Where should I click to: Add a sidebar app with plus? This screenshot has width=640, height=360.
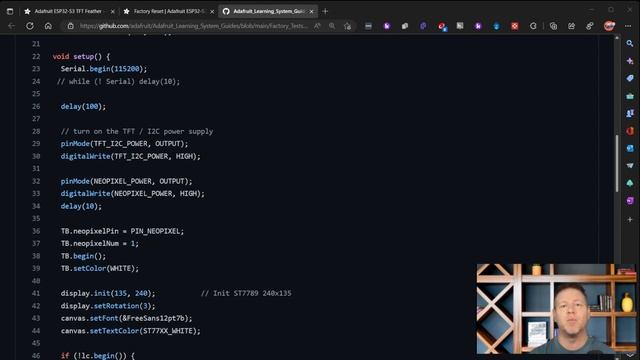click(x=630, y=220)
